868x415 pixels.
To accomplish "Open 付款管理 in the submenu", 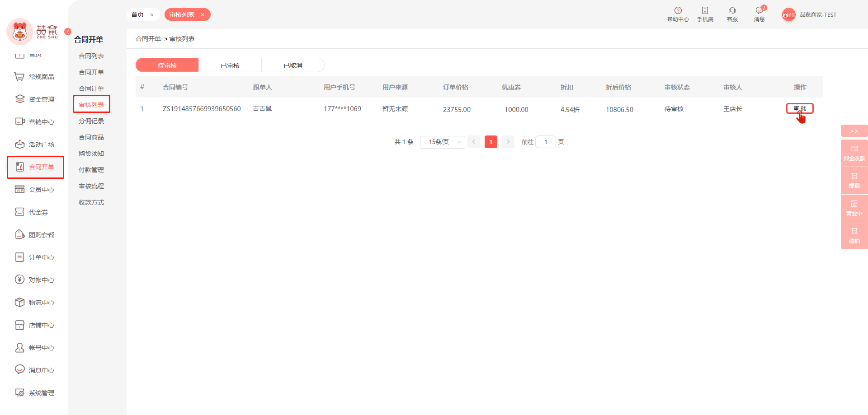I will pyautogui.click(x=91, y=170).
